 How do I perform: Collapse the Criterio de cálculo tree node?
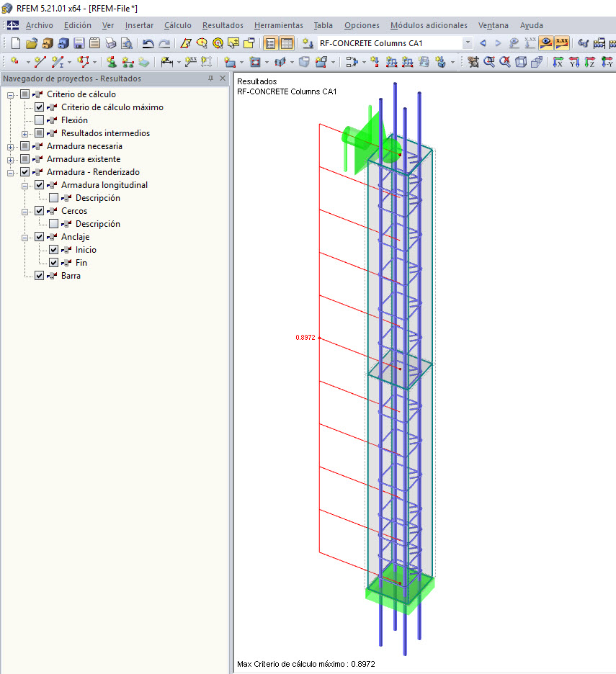pyautogui.click(x=10, y=95)
